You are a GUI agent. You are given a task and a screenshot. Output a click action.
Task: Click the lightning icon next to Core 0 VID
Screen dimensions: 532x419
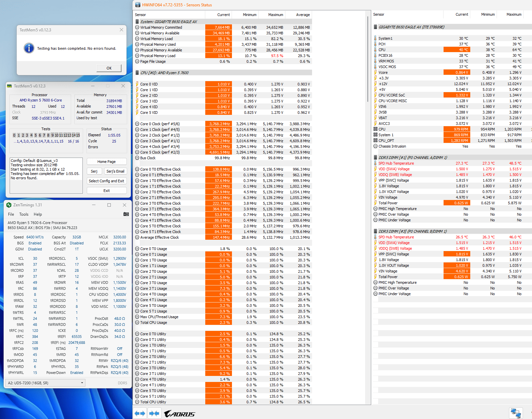137,84
